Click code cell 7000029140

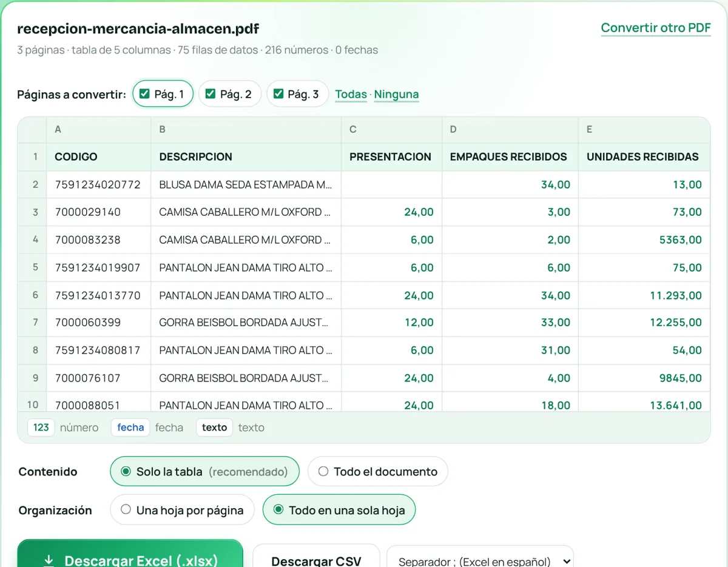tap(99, 212)
